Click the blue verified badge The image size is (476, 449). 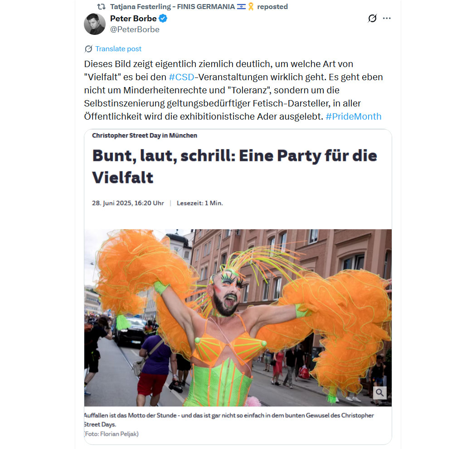coord(163,19)
